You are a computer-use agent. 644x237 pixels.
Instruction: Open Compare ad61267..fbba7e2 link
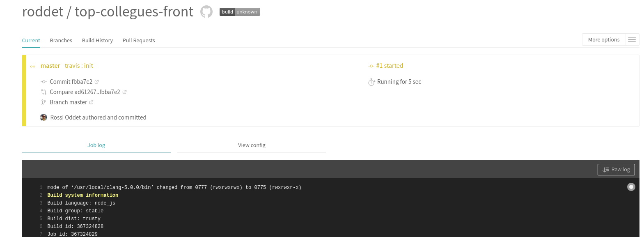[x=85, y=92]
